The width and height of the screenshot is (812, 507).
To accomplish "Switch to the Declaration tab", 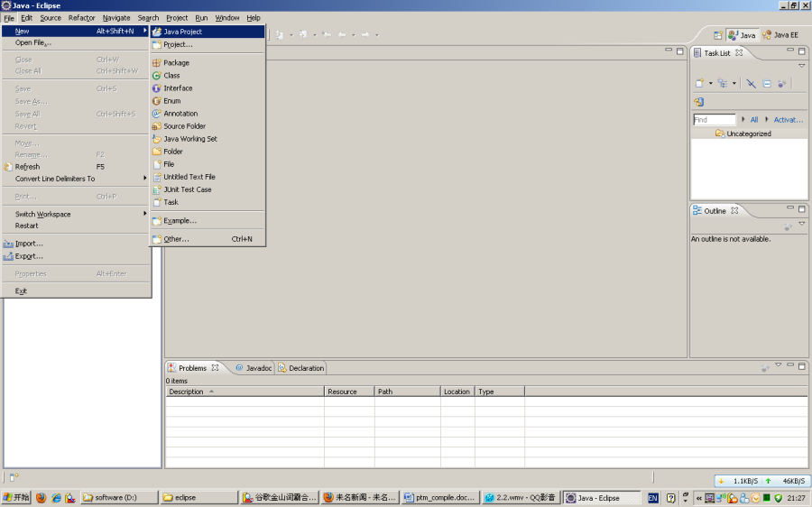I will point(300,368).
